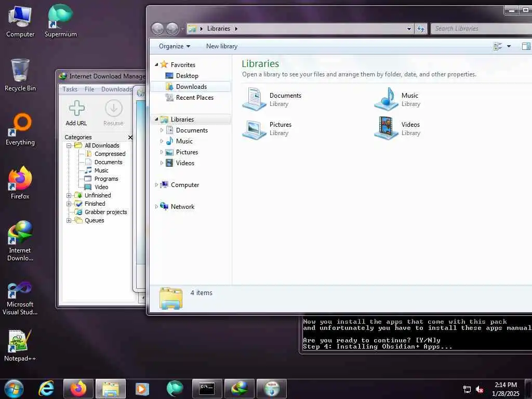Image resolution: width=532 pixels, height=399 pixels.
Task: Open the address bar history dropdown
Action: [409, 29]
